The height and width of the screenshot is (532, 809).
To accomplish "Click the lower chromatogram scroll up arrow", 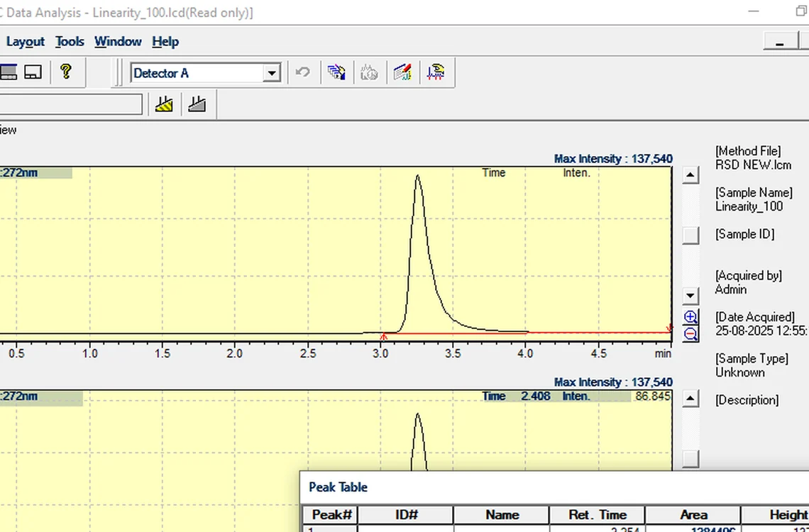I will point(690,399).
